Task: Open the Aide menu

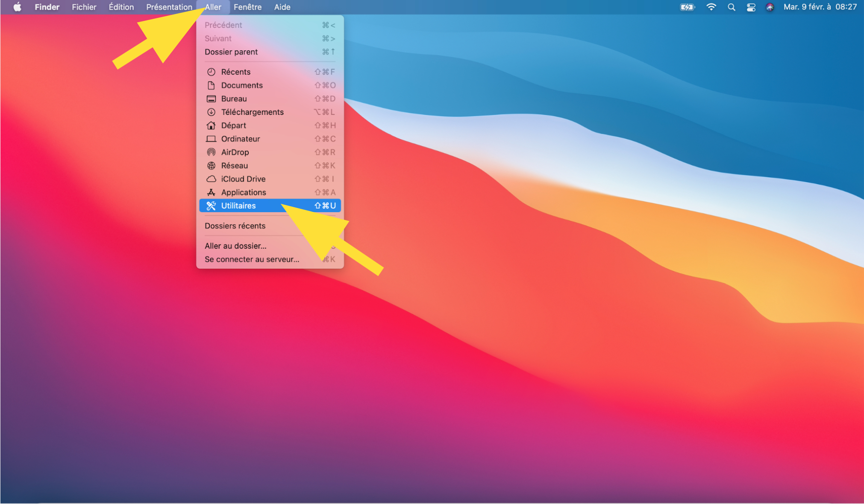Action: pos(282,7)
